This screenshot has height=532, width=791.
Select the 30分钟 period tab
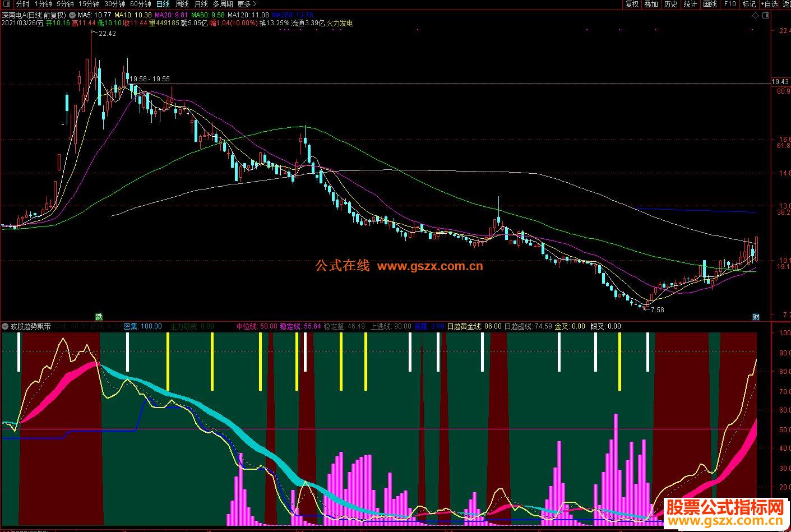coord(115,4)
